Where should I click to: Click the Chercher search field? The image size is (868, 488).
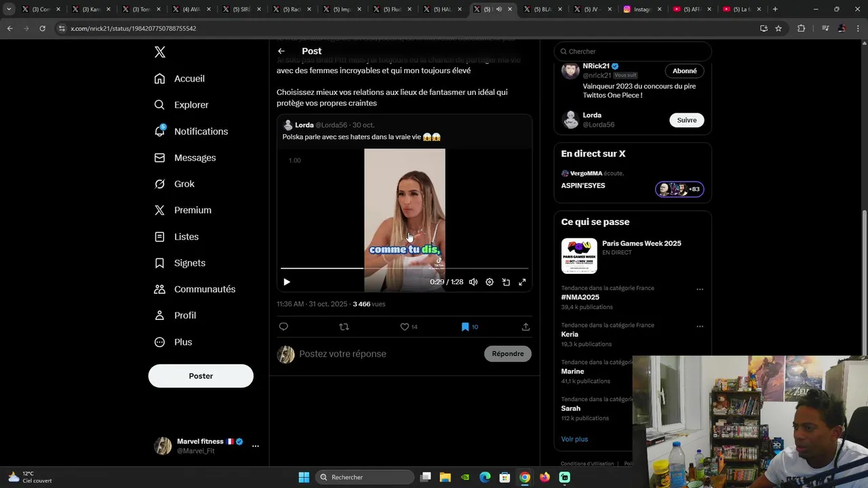pos(633,52)
